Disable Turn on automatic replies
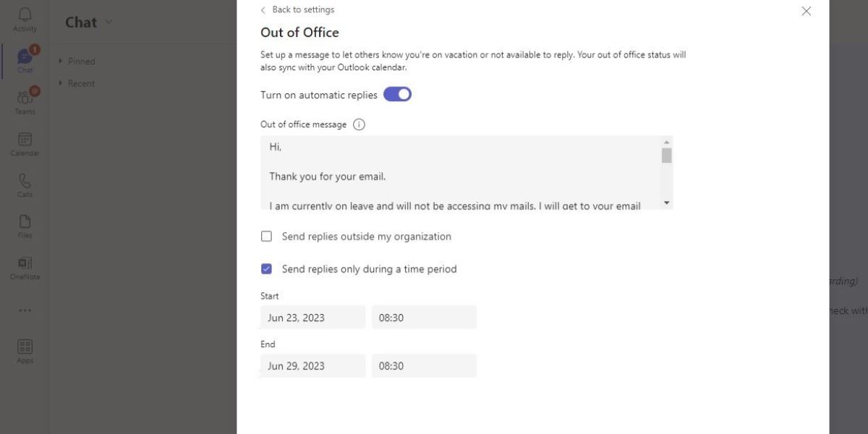Viewport: 868px width, 434px height. pos(397,94)
